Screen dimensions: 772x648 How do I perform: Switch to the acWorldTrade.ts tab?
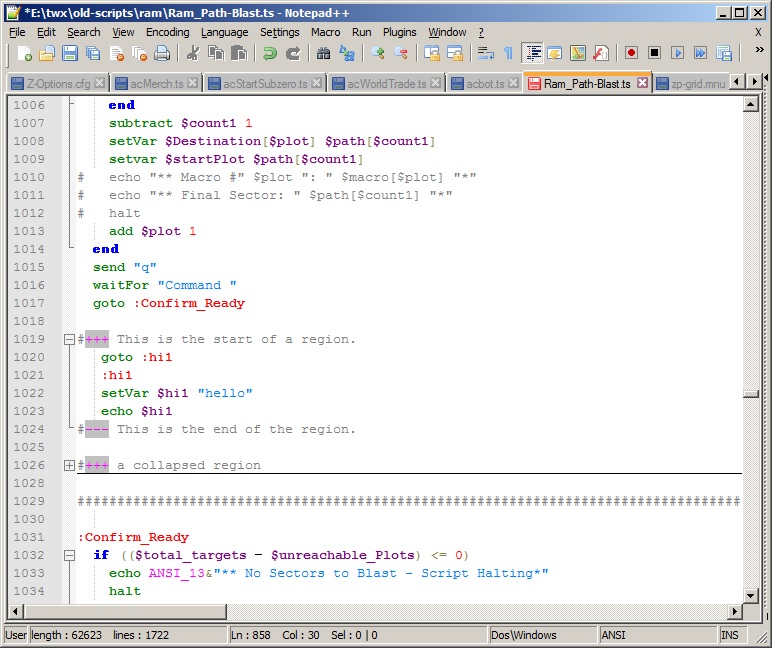coord(386,83)
